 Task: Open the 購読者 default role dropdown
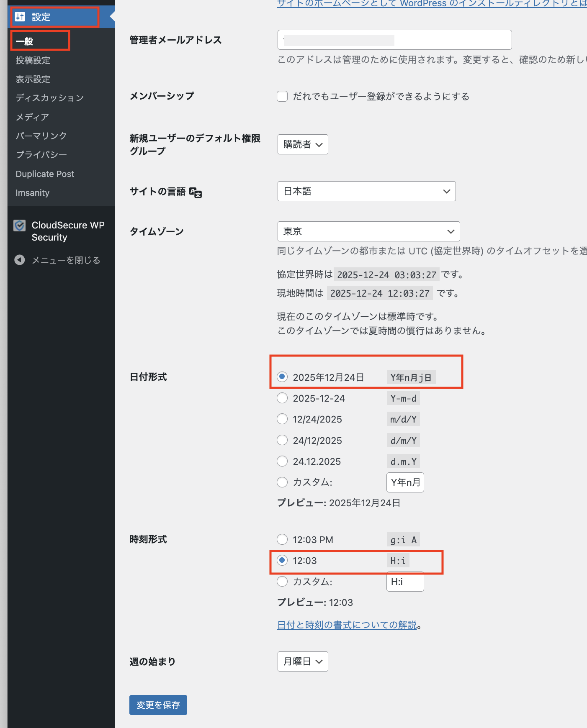pos(303,145)
